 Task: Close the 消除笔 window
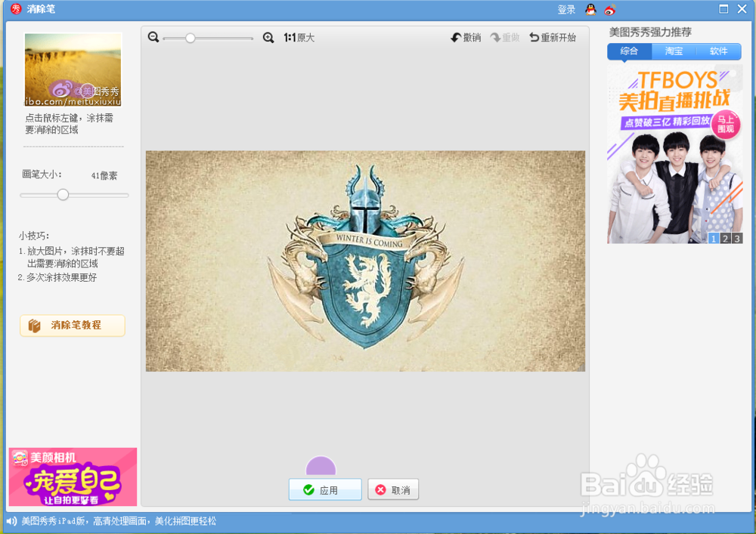point(742,8)
